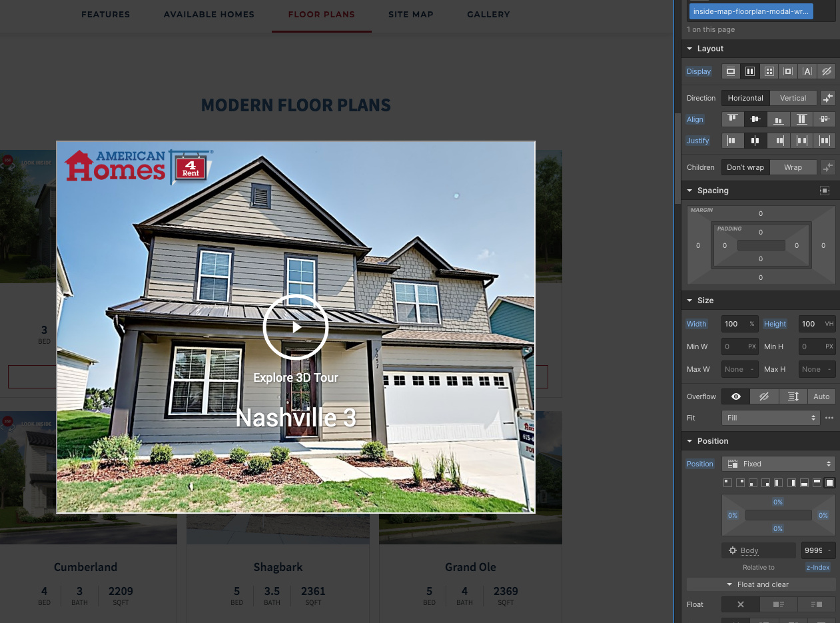The image size is (840, 623).
Task: Set position preset to full top
Action: click(817, 482)
